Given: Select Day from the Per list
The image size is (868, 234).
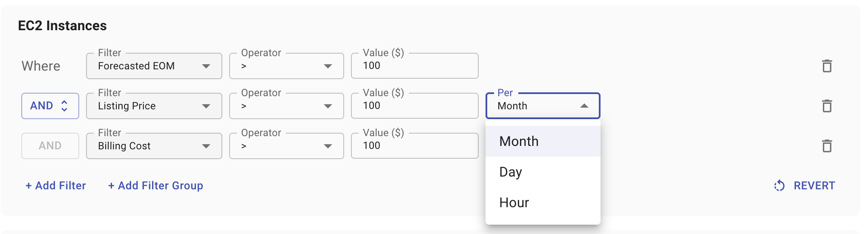Looking at the screenshot, I should 511,172.
